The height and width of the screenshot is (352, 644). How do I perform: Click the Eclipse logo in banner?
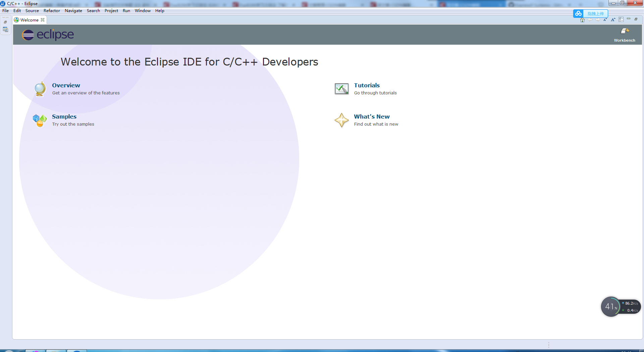pos(48,35)
